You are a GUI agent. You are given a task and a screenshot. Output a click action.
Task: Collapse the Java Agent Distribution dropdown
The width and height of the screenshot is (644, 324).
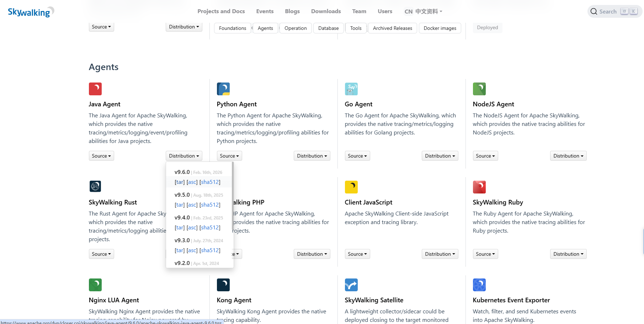click(184, 156)
